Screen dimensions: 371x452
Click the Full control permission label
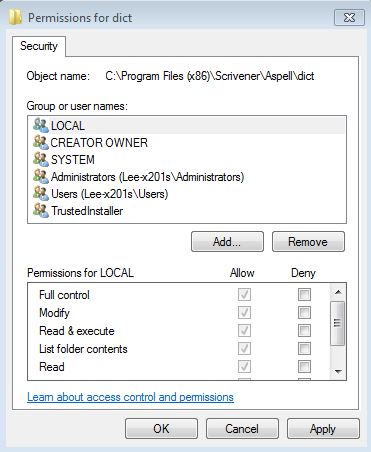[64, 295]
